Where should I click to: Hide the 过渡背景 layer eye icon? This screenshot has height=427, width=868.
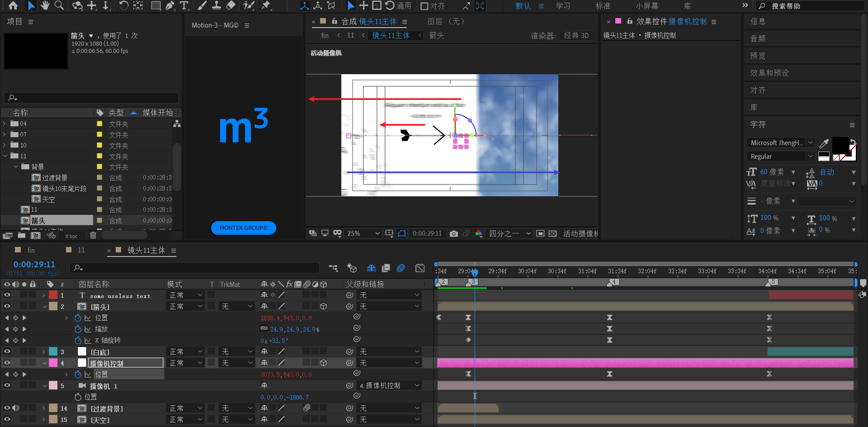point(7,408)
